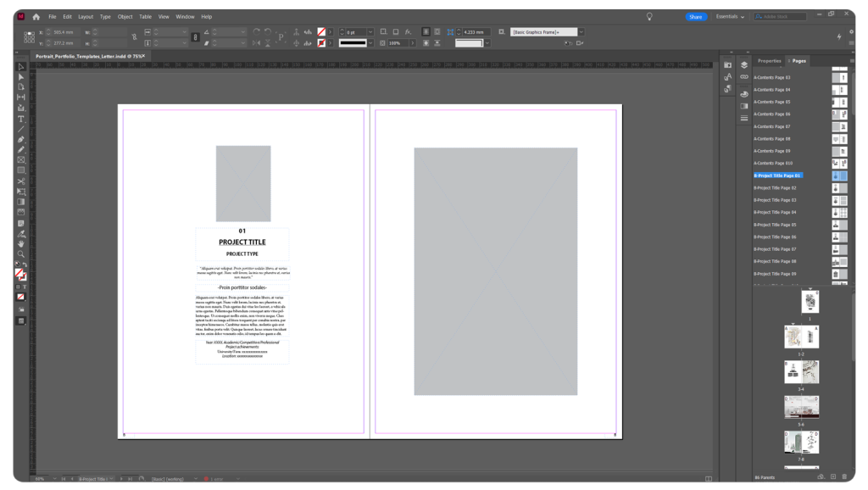Toggle constrain proportions for width and height
The height and width of the screenshot is (490, 868).
[134, 37]
